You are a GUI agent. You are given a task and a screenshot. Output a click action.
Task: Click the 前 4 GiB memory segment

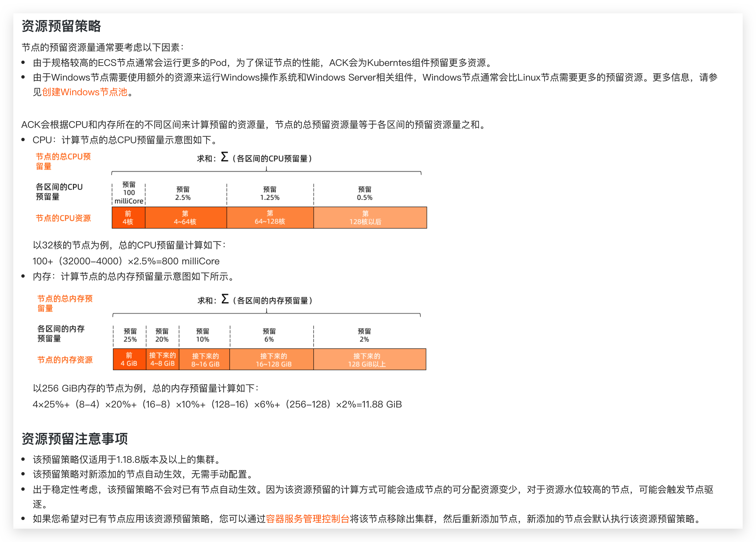coord(129,359)
